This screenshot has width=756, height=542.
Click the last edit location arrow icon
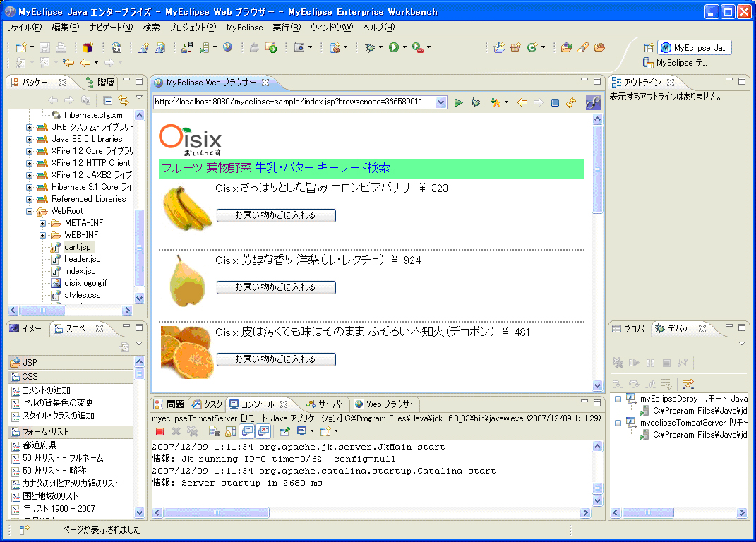pyautogui.click(x=68, y=63)
